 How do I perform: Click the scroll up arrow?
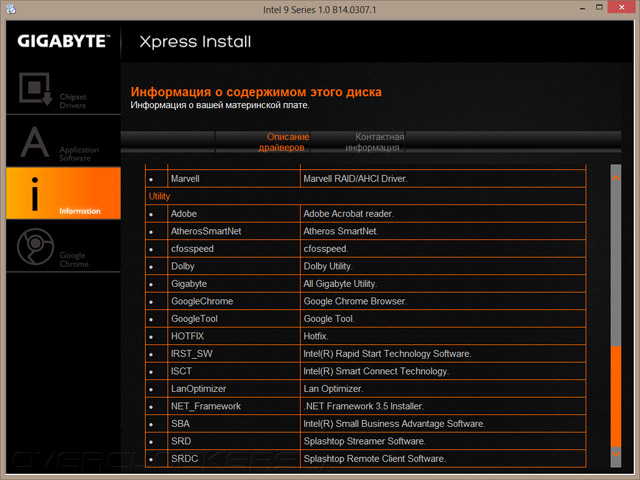point(616,178)
